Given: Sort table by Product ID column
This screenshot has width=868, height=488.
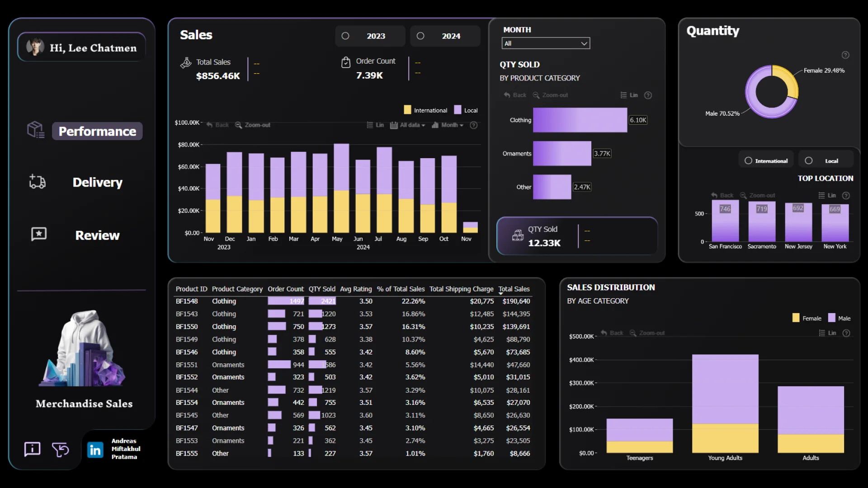Looking at the screenshot, I should pos(191,289).
